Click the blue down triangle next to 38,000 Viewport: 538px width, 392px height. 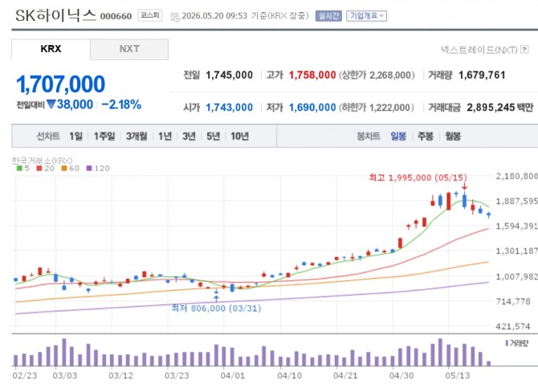51,104
